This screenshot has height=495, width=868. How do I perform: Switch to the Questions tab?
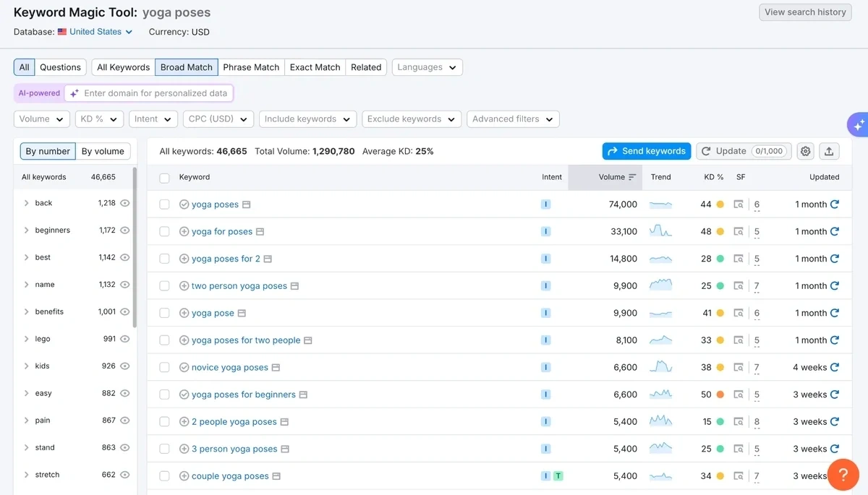(60, 66)
